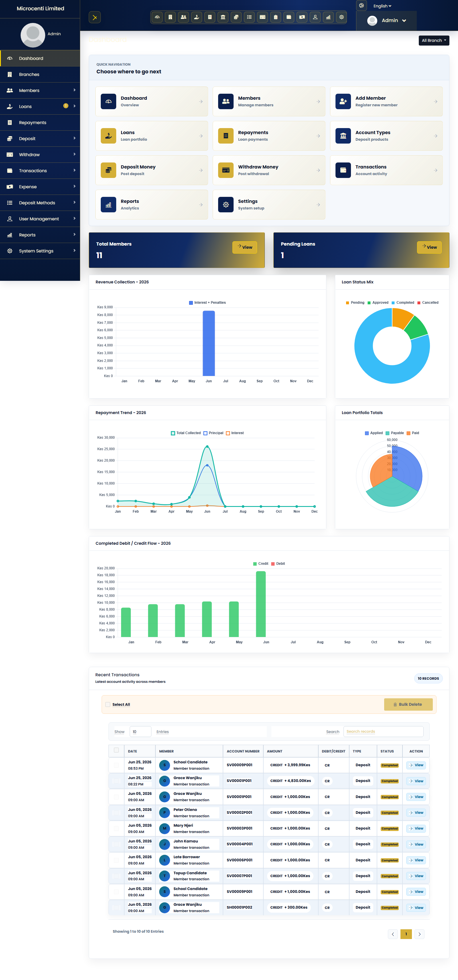The width and height of the screenshot is (458, 980).
Task: Select Deposit Methods in the sidebar
Action: point(40,203)
